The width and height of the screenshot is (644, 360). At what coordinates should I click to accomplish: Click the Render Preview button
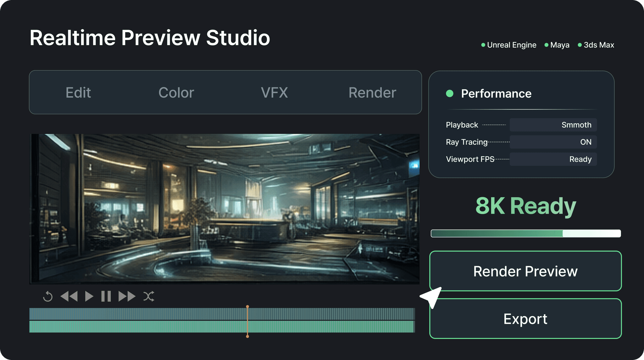point(525,271)
